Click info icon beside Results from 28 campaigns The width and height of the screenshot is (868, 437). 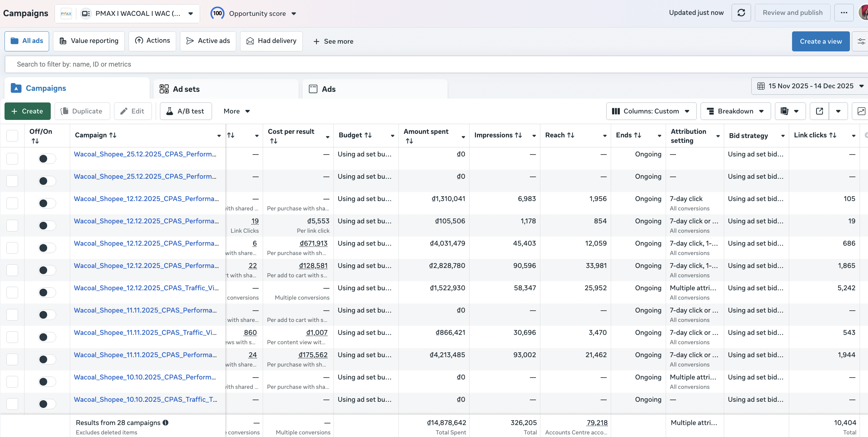(165, 422)
